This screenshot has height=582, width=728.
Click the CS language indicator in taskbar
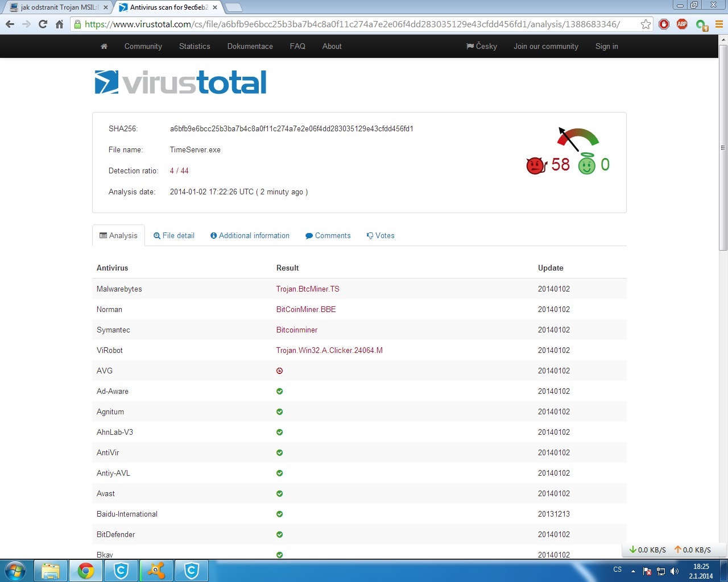(618, 569)
